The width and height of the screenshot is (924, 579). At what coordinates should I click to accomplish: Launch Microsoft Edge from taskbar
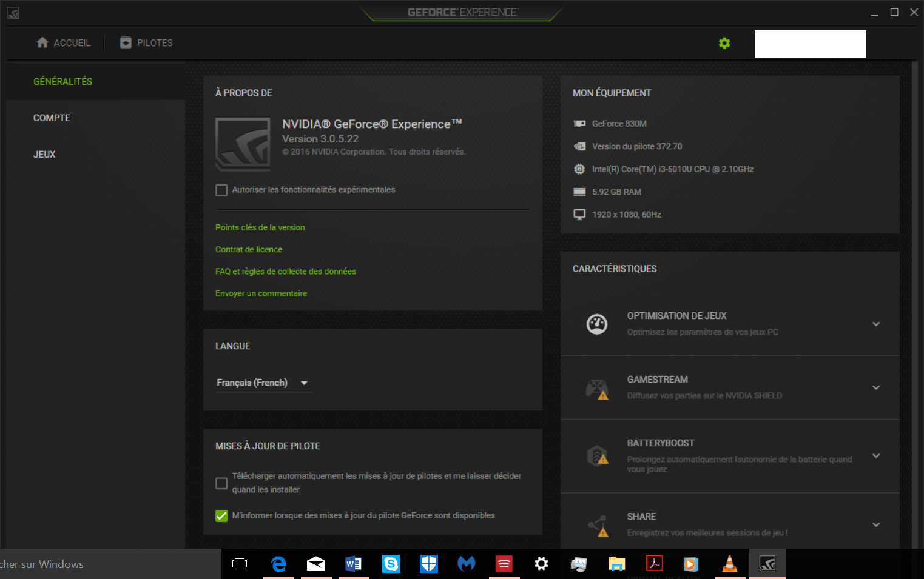click(x=278, y=564)
